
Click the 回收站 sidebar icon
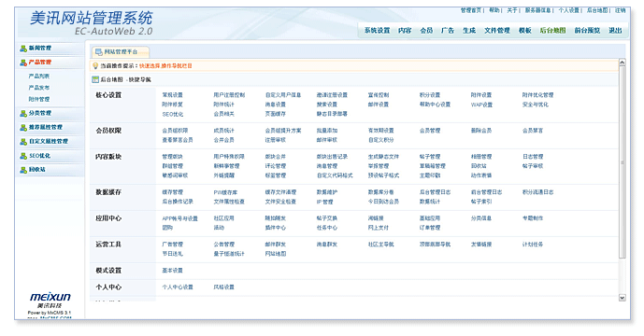tap(23, 170)
